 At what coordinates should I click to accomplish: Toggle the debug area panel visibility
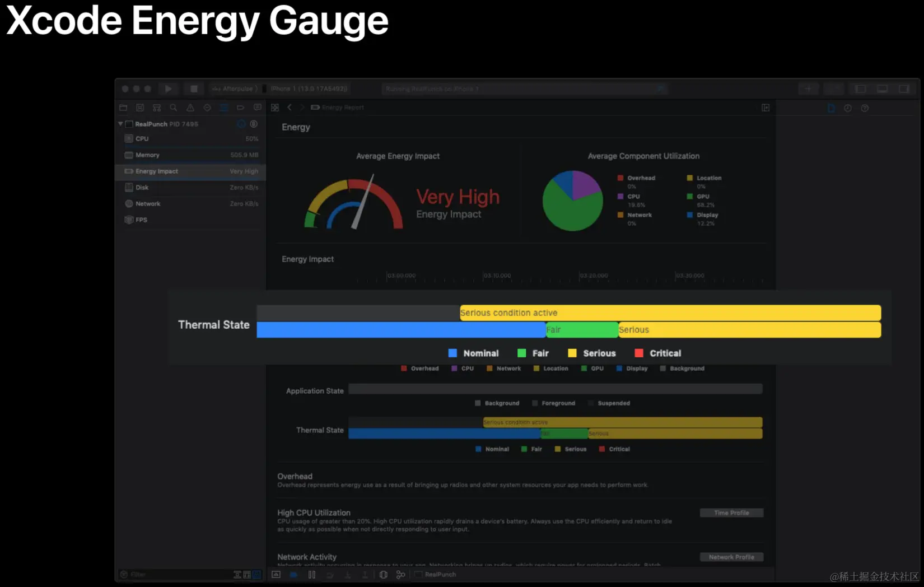[x=882, y=88]
